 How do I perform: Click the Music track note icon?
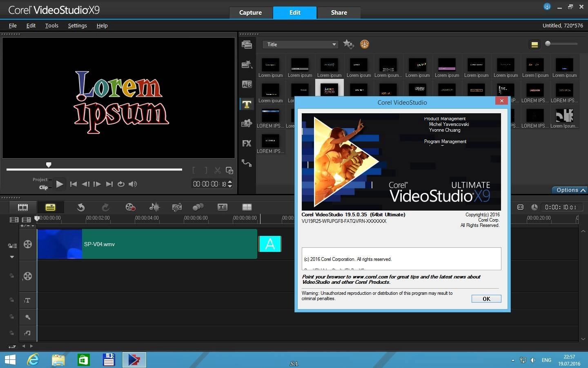coord(27,333)
